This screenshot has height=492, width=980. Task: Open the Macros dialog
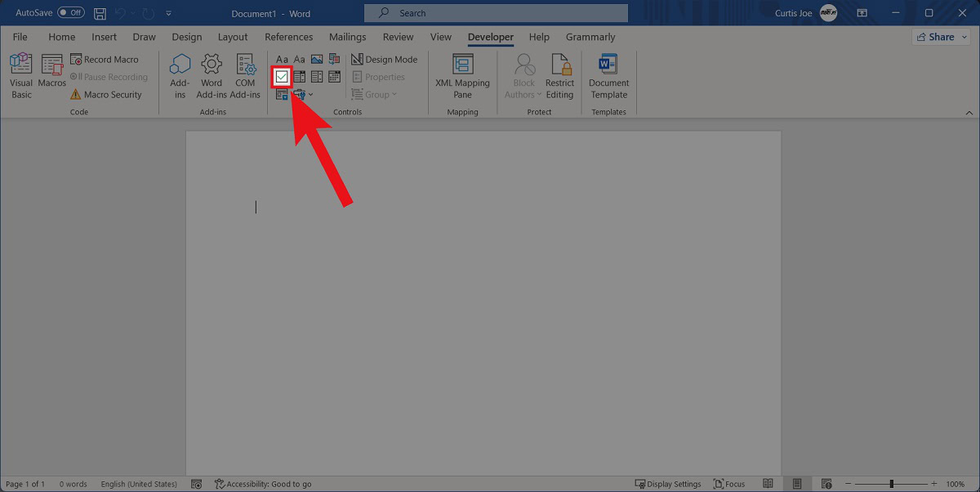pos(51,72)
